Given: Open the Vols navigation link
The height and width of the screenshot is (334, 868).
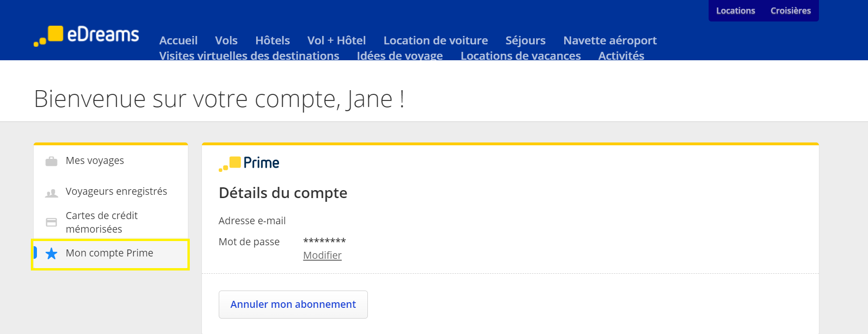Looking at the screenshot, I should click(x=226, y=41).
